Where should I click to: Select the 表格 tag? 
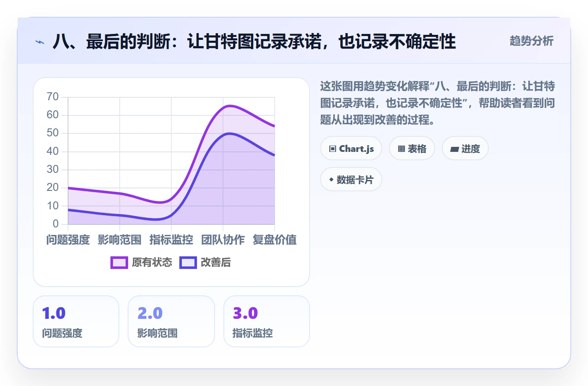412,149
